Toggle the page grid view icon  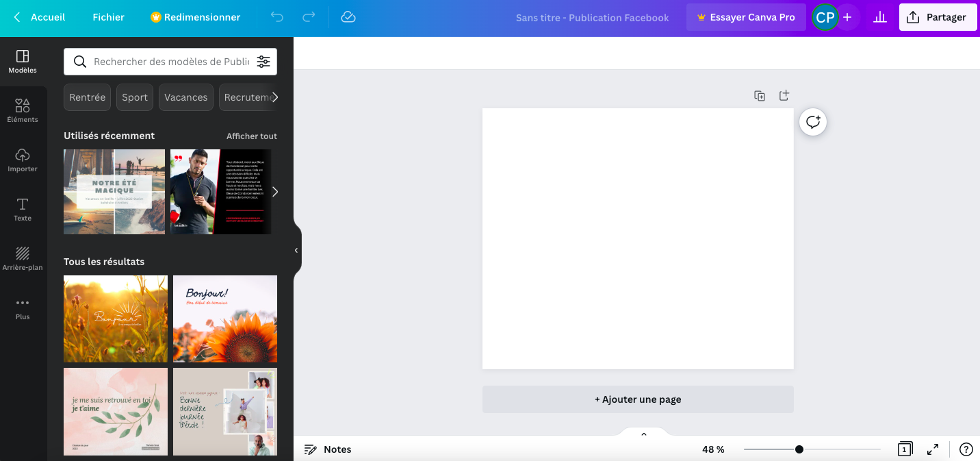[x=905, y=449]
